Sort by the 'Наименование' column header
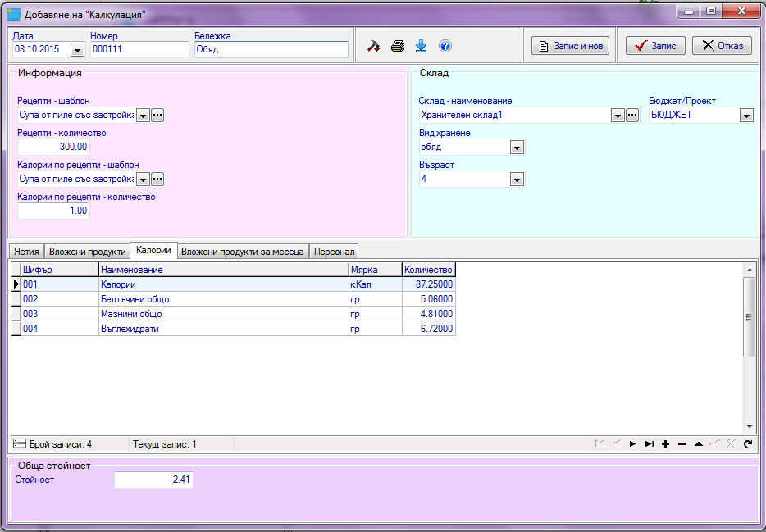Screen dimensions: 766x532 coord(224,270)
